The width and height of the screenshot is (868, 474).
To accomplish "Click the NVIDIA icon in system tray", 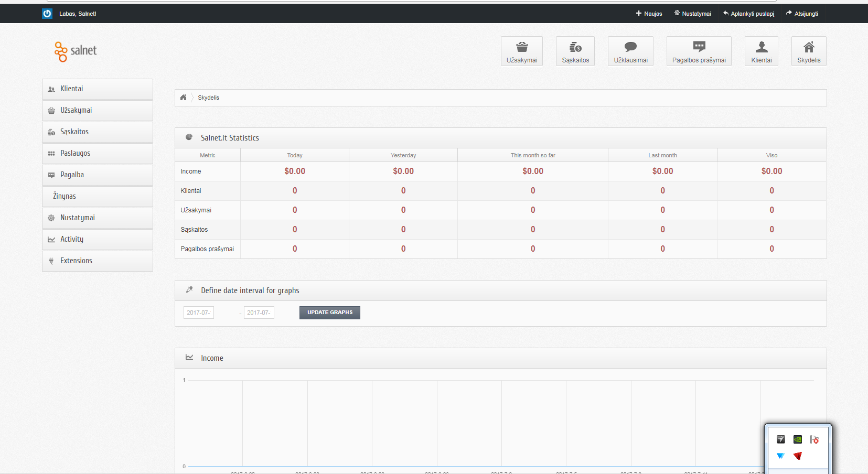I will coord(797,439).
